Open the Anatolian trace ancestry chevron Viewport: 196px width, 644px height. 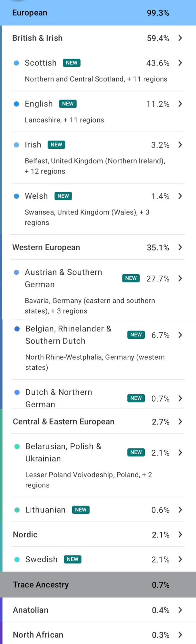[x=180, y=610]
